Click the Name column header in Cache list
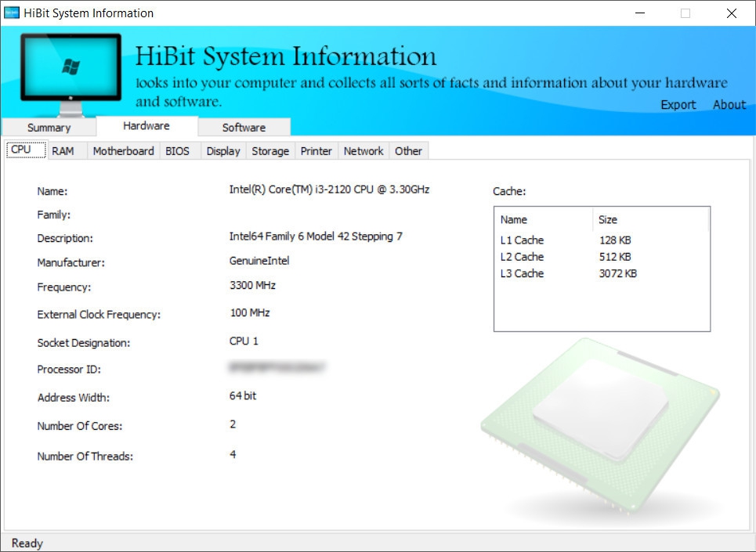Image resolution: width=756 pixels, height=552 pixels. [544, 220]
